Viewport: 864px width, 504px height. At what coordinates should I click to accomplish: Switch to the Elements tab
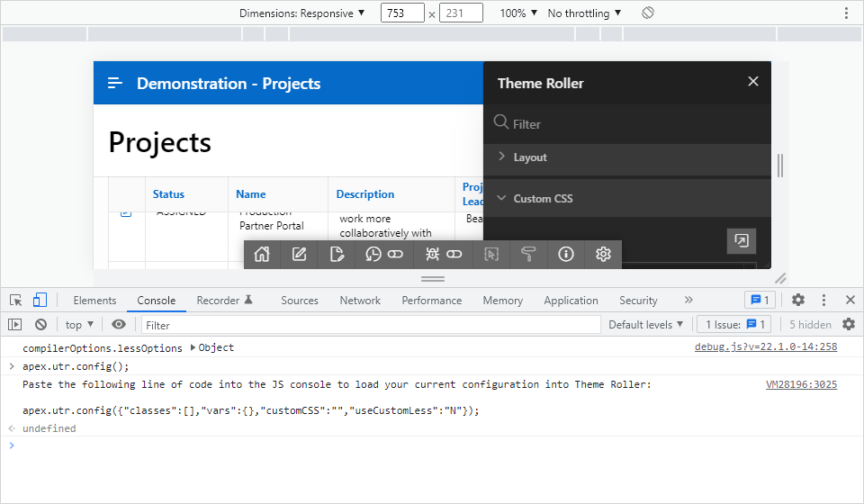(x=94, y=301)
